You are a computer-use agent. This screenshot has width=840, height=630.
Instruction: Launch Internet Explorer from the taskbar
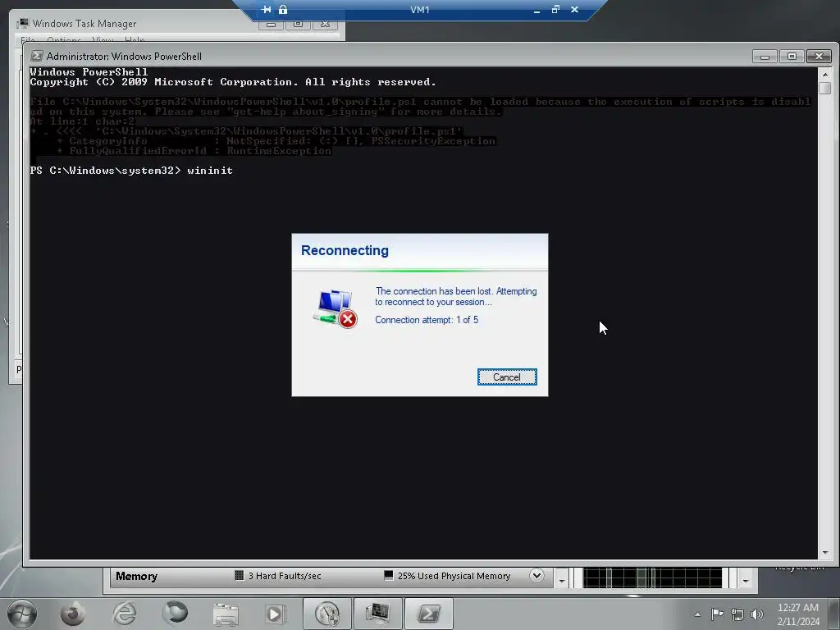tap(125, 614)
